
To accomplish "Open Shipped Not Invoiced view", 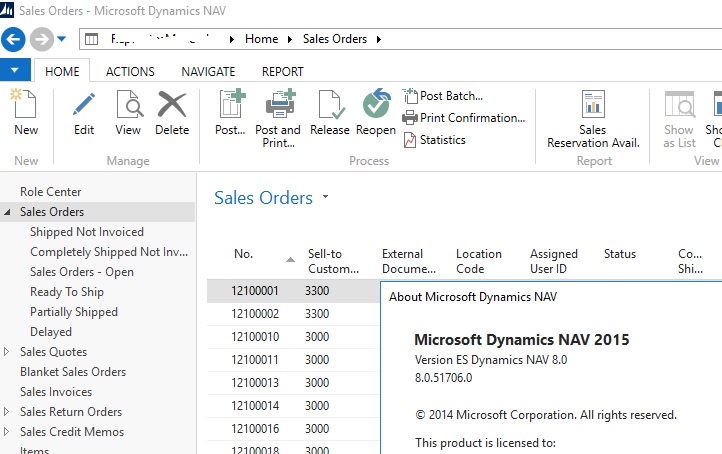I will [x=87, y=232].
